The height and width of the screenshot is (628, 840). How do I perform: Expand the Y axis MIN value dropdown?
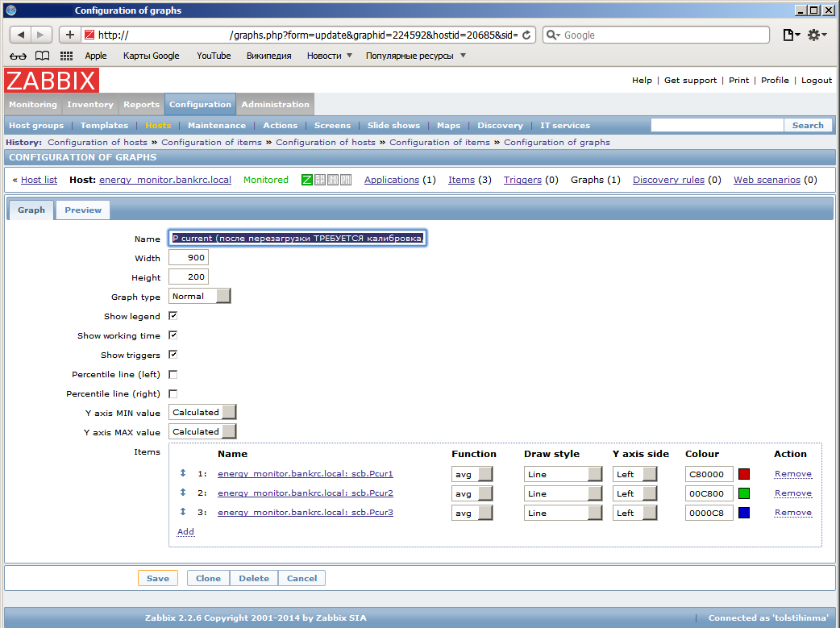click(x=202, y=412)
